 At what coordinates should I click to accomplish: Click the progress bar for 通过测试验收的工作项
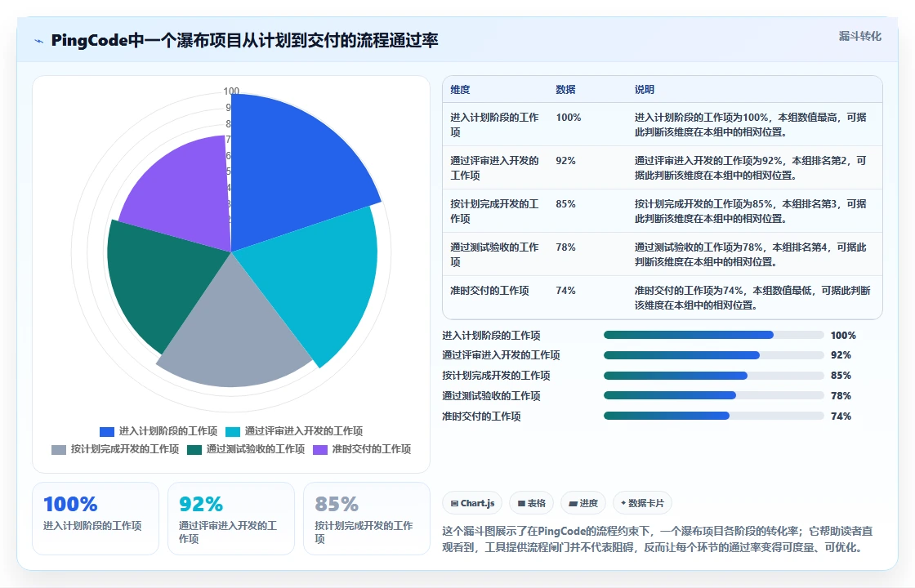click(x=714, y=395)
